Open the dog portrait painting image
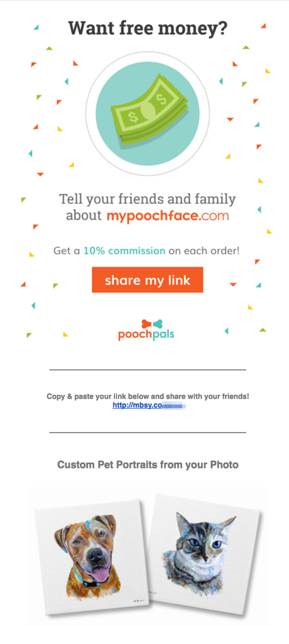 [90, 558]
